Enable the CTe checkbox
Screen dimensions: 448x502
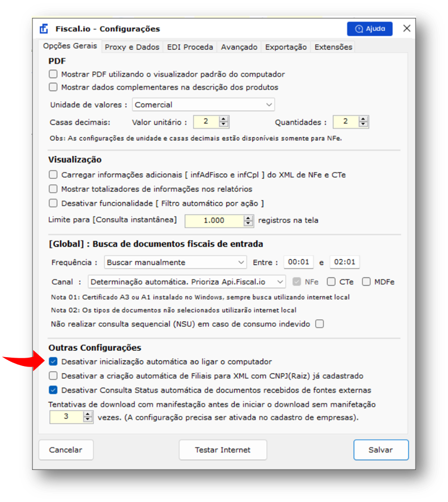click(331, 282)
